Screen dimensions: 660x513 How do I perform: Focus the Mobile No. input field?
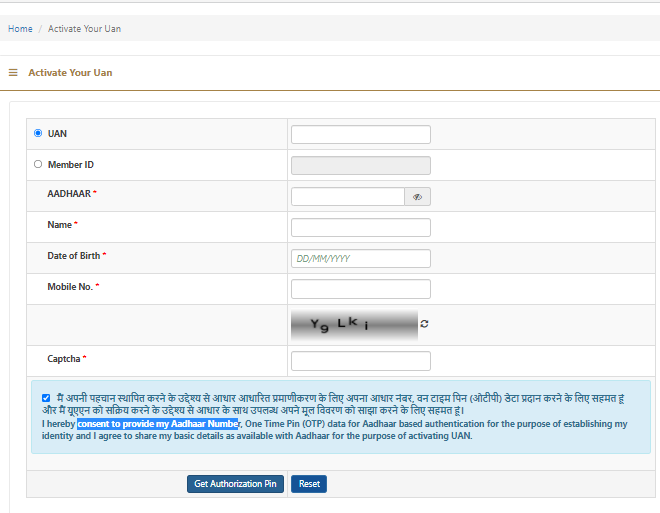pos(361,289)
